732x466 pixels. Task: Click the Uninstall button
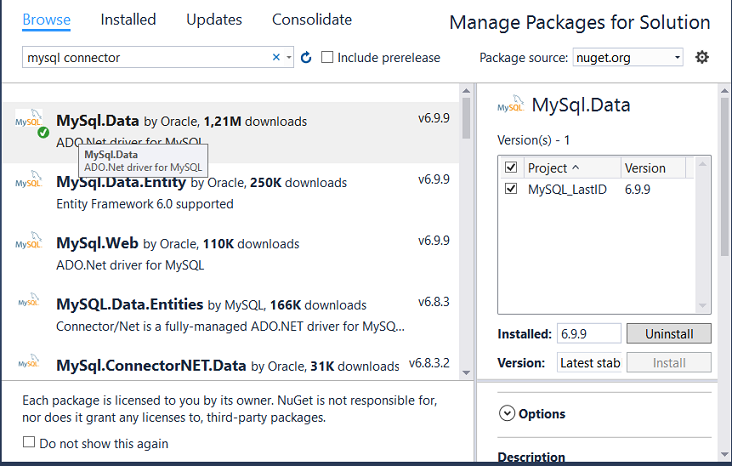(669, 334)
